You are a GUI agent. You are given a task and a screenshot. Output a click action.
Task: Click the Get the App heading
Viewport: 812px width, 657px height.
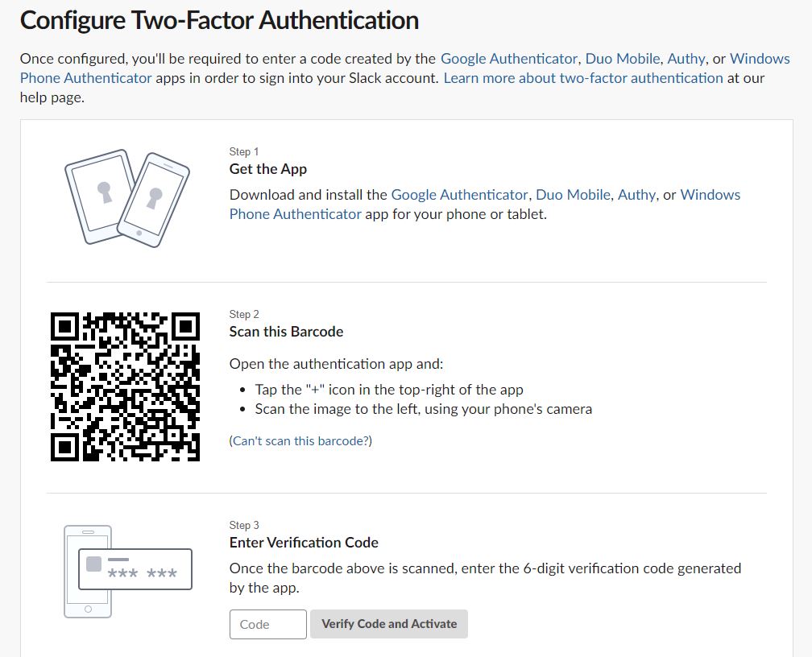(x=267, y=169)
